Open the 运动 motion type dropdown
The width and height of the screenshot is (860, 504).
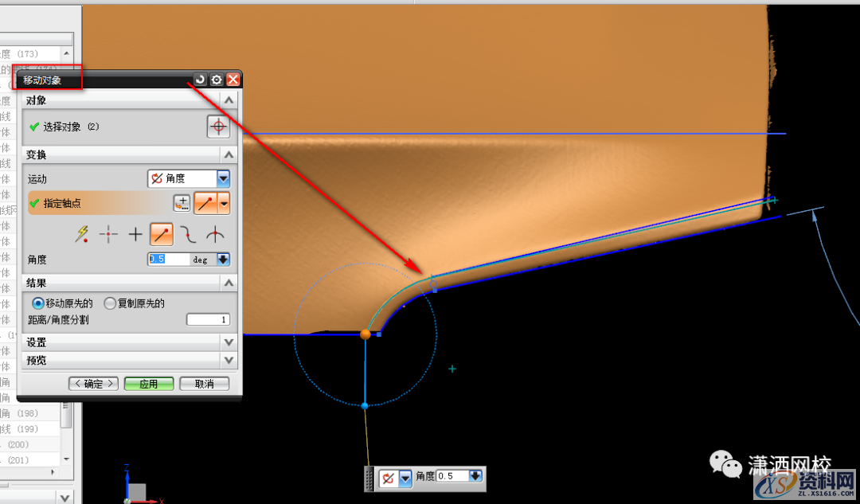coord(223,179)
